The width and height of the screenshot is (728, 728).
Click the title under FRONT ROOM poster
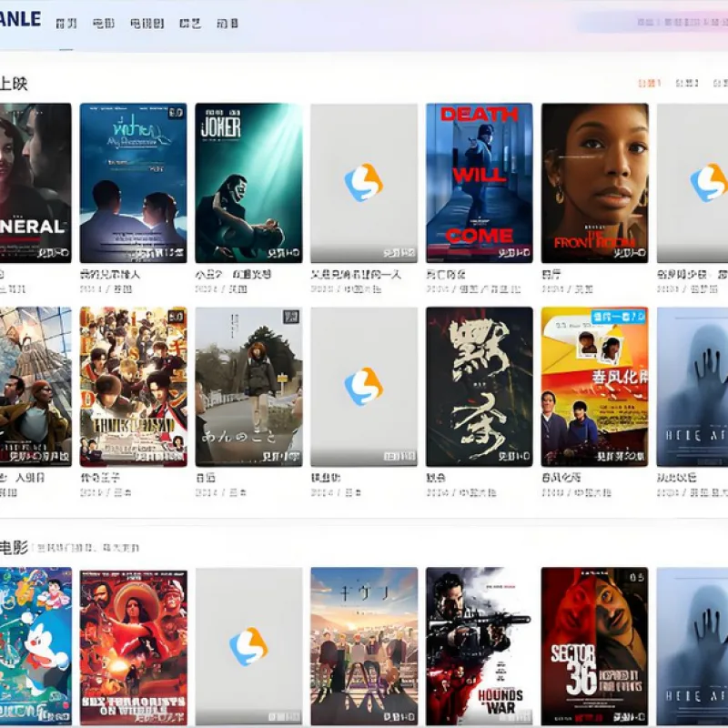point(551,275)
